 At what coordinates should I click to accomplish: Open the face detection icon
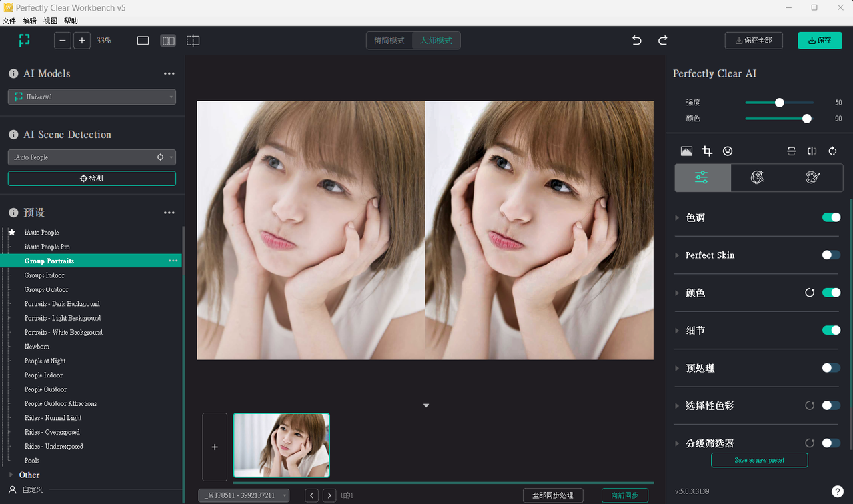point(728,151)
